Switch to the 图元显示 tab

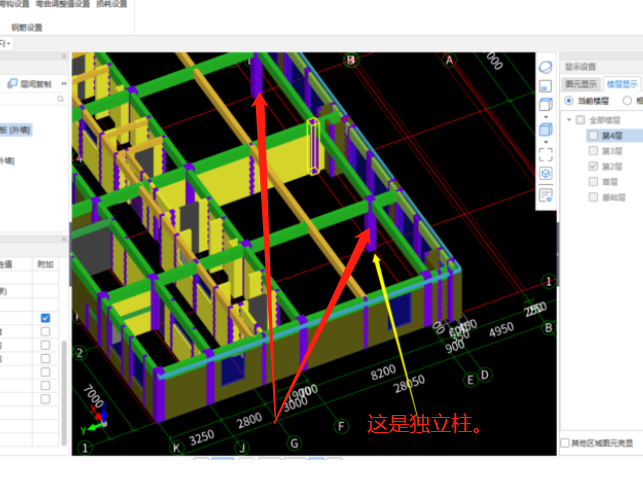[x=579, y=84]
